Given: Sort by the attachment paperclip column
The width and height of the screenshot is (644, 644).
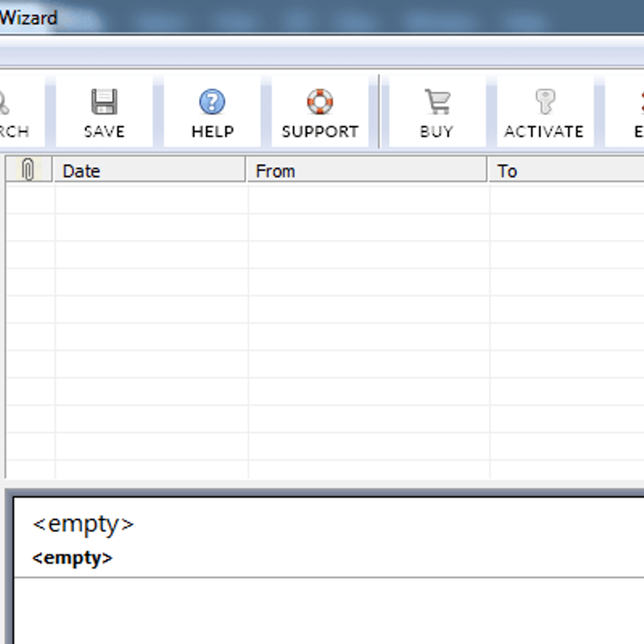Looking at the screenshot, I should click(x=29, y=170).
